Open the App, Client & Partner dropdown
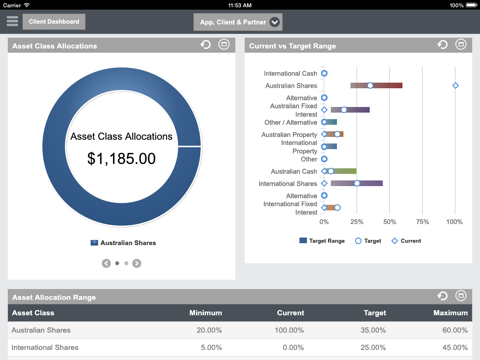Image resolution: width=480 pixels, height=360 pixels. coord(238,22)
